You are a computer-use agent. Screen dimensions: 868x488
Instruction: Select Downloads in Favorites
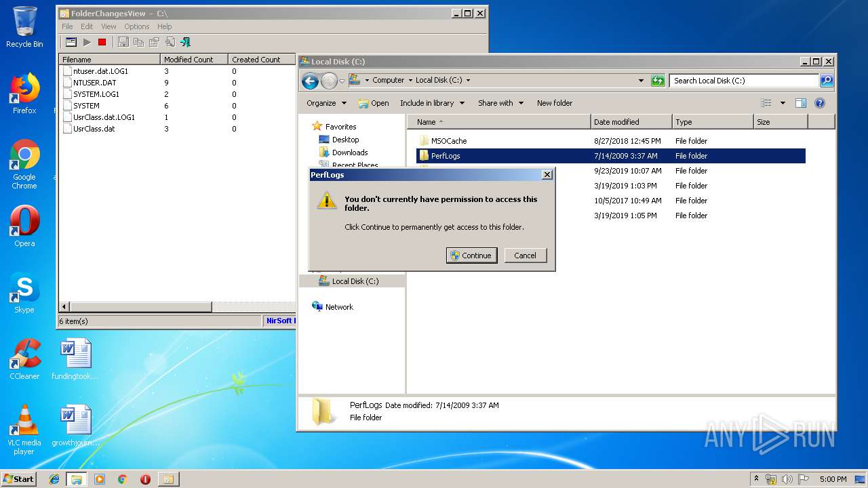coord(343,152)
